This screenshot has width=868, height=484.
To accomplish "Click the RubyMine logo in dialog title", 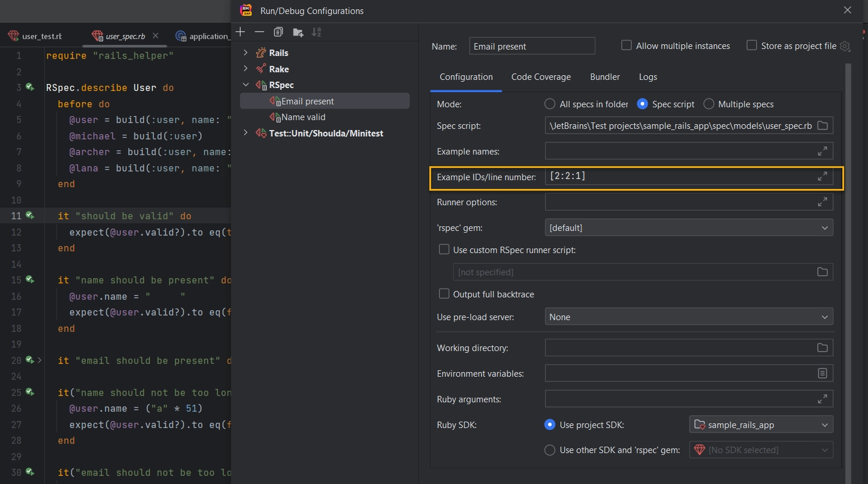I will pos(246,10).
